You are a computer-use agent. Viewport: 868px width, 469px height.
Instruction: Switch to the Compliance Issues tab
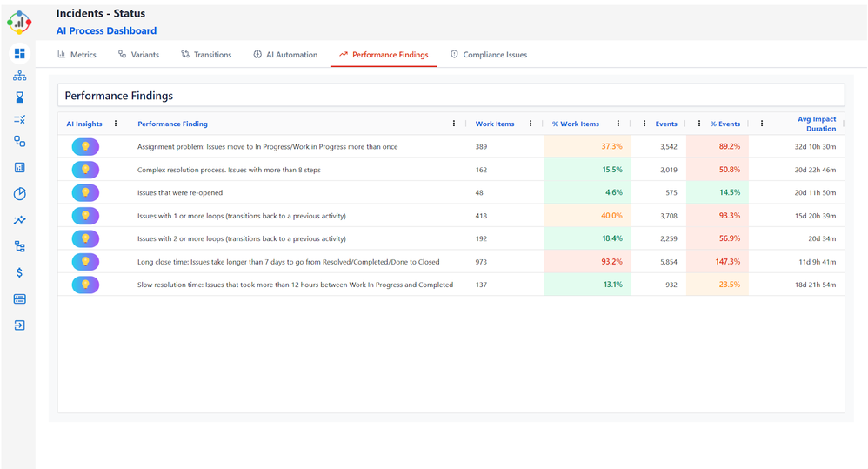489,55
